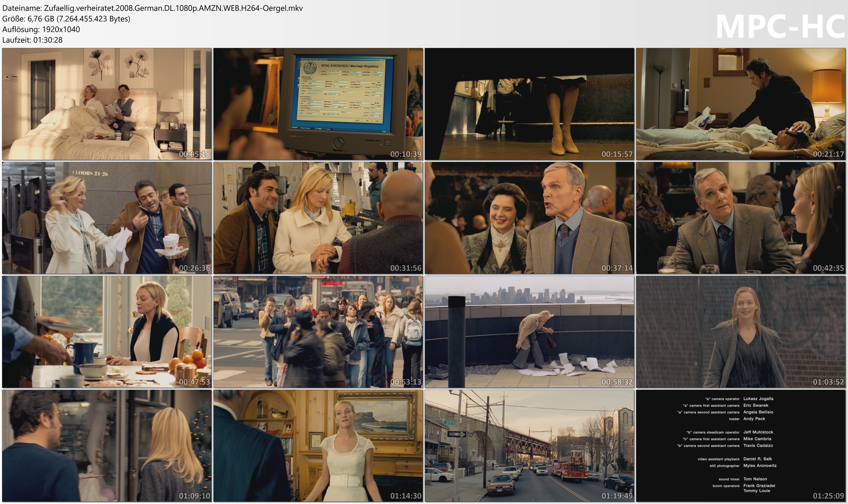Click the thumbnail timestamped 01:09:10
848x504 pixels.
click(x=107, y=445)
